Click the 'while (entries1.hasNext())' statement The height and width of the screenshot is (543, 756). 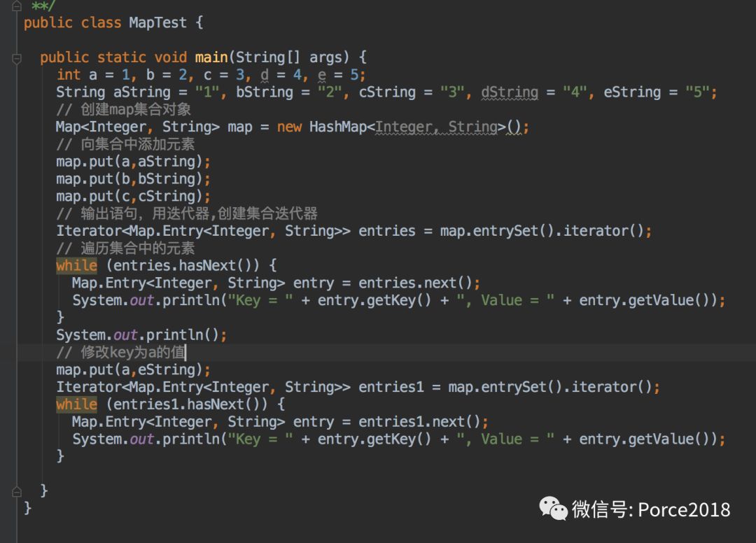tap(170, 404)
